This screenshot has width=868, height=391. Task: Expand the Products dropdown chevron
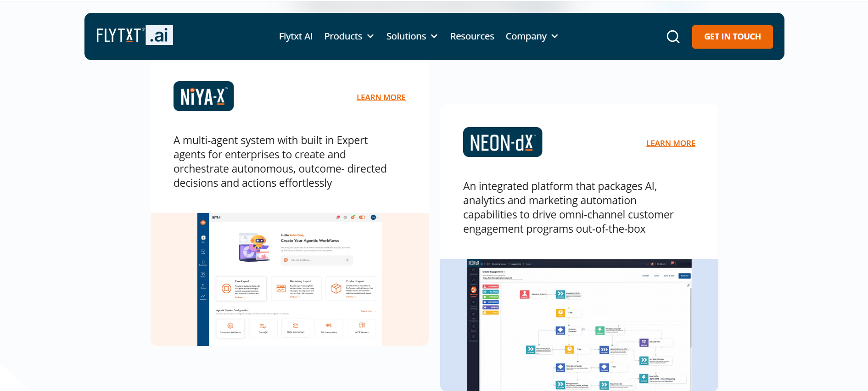click(370, 36)
